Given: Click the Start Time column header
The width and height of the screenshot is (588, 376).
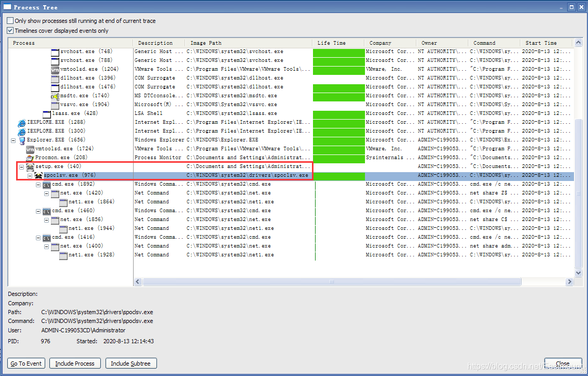Looking at the screenshot, I should click(x=546, y=43).
